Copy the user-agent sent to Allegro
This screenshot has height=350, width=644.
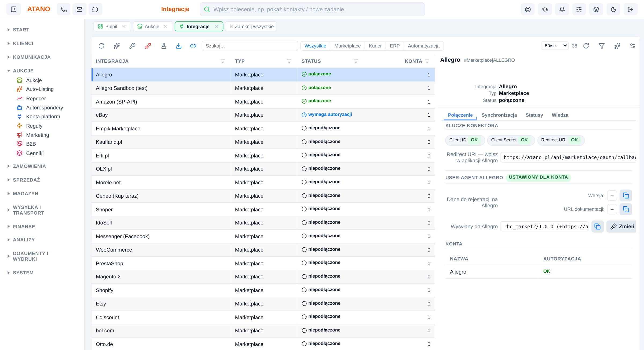pyautogui.click(x=598, y=227)
